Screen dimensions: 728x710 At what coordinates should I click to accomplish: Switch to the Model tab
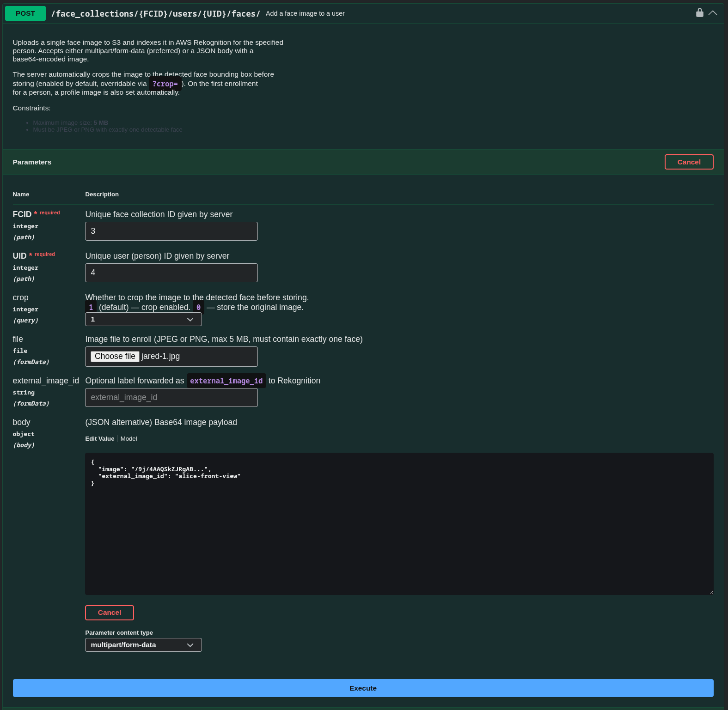[x=128, y=439]
